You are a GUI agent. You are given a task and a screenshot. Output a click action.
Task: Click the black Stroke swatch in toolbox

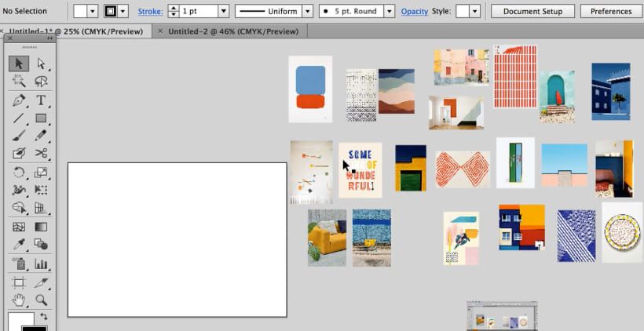pyautogui.click(x=35, y=329)
